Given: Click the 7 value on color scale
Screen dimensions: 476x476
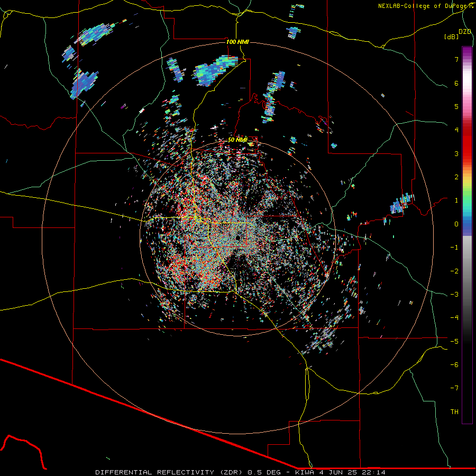Looking at the screenshot, I should (456, 59).
